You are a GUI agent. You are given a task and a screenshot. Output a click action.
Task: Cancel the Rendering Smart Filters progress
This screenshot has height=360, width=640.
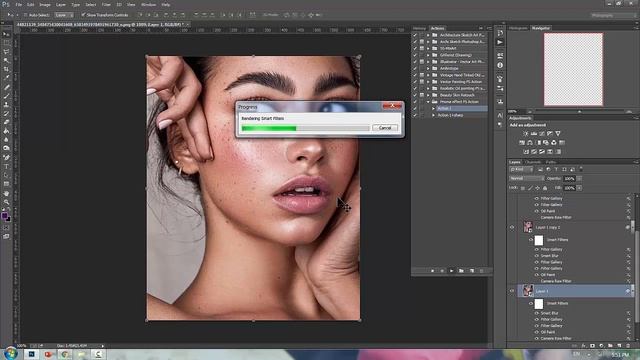(x=385, y=128)
